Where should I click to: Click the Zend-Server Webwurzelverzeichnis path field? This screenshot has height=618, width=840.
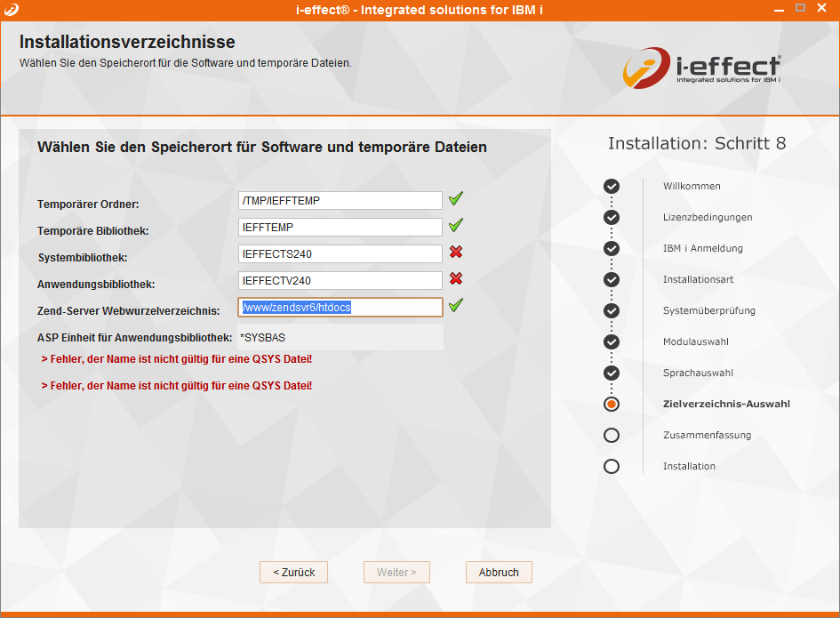click(340, 308)
